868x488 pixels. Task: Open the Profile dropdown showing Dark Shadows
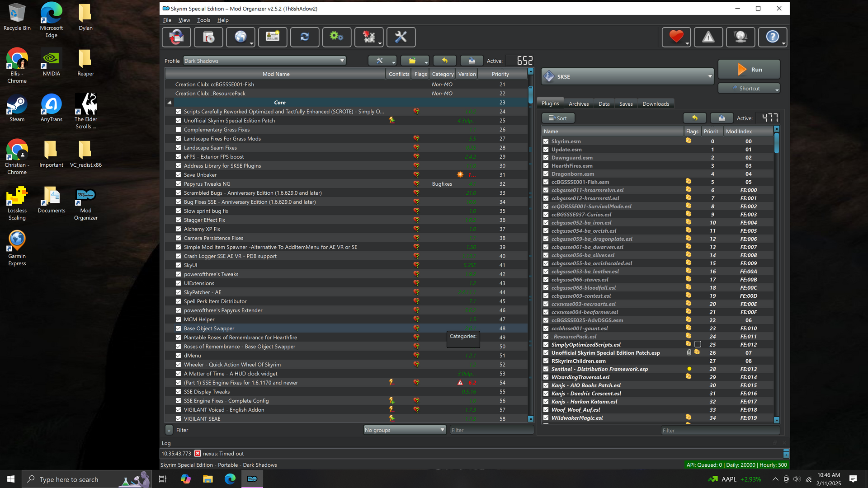264,61
